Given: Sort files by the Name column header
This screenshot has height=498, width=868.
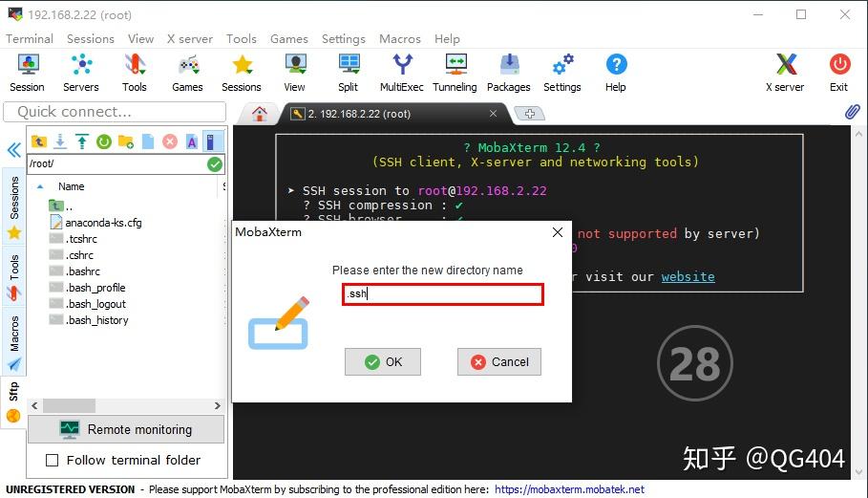Looking at the screenshot, I should coord(72,186).
